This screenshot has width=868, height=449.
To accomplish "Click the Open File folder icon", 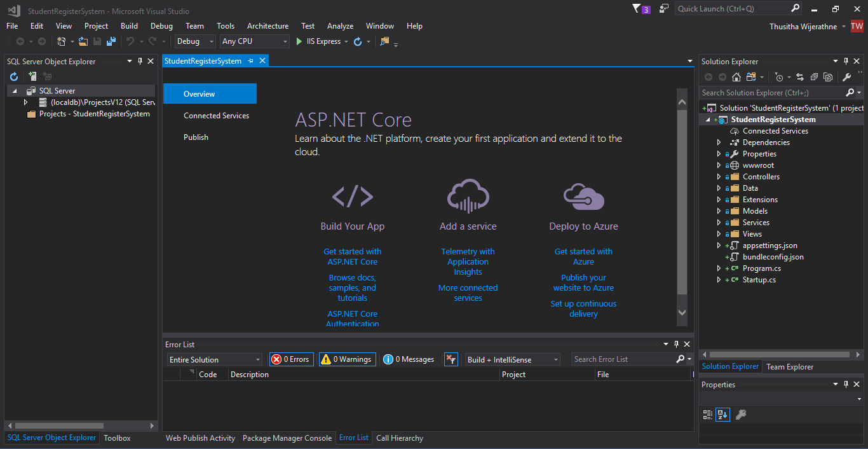I will coord(83,41).
